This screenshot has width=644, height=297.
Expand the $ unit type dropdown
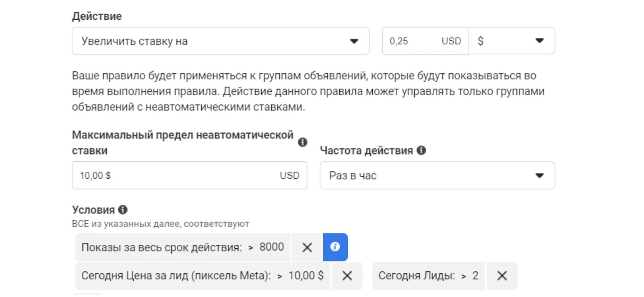512,41
